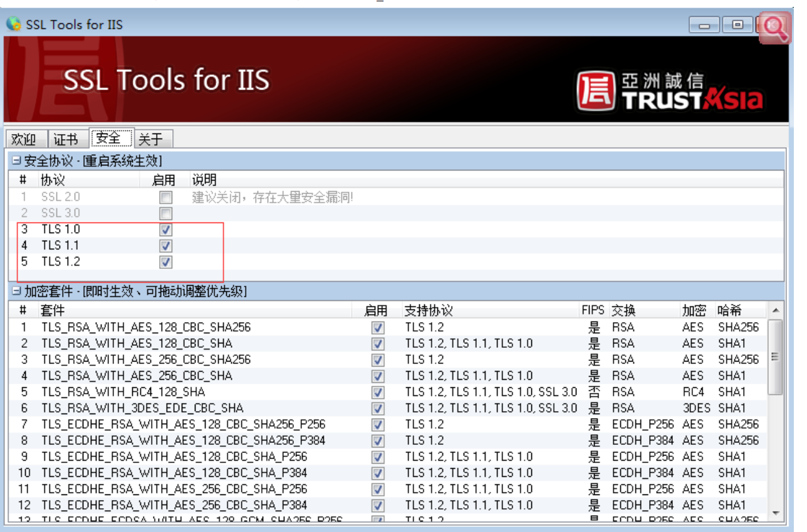Image resolution: width=807 pixels, height=532 pixels.
Task: Click the SSL Tools app icon in title bar
Action: point(13,24)
